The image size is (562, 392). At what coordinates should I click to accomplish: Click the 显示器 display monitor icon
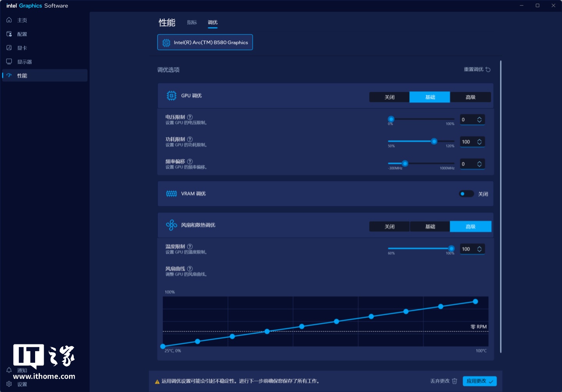click(x=9, y=62)
